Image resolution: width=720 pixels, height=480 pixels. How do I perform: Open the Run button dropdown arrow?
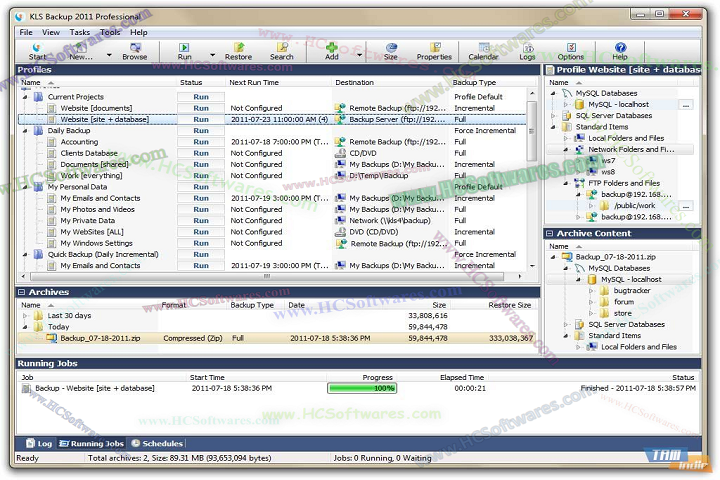click(x=212, y=55)
